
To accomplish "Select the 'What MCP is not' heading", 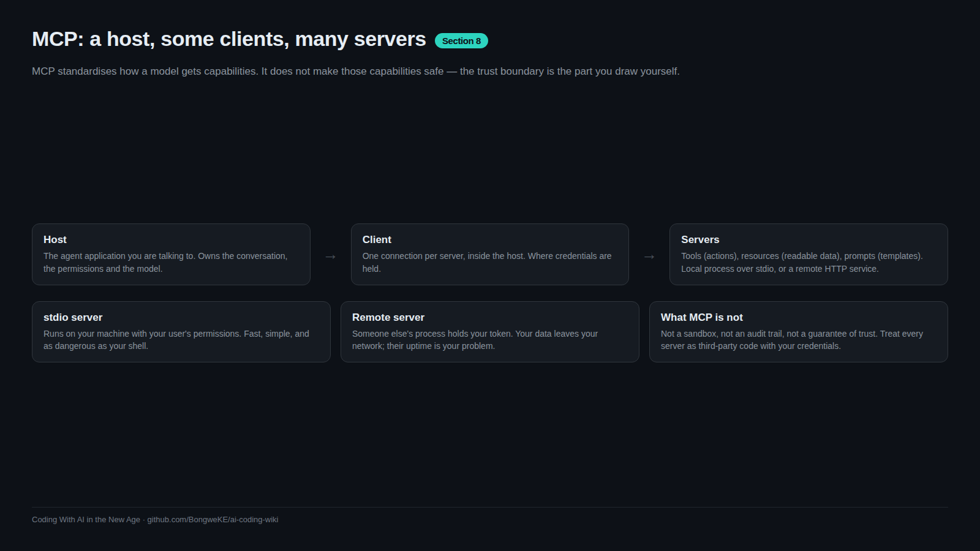I will coord(702,317).
